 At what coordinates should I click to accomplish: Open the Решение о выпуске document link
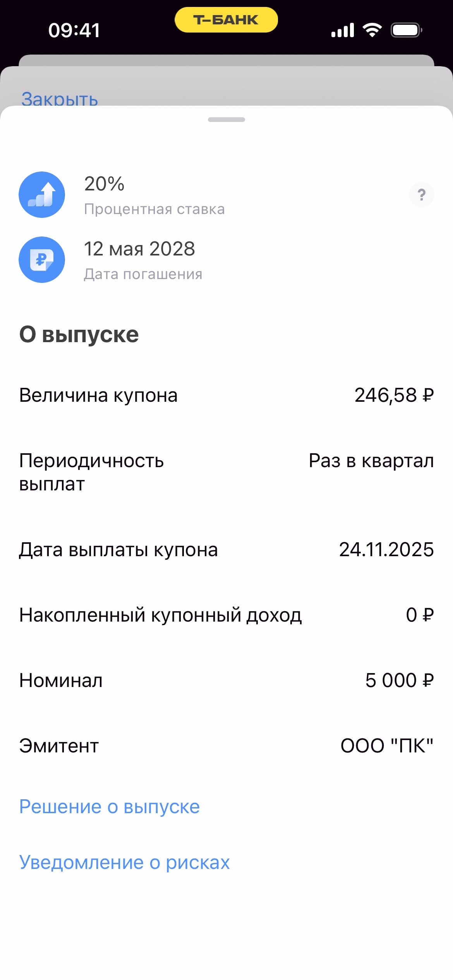point(110,807)
